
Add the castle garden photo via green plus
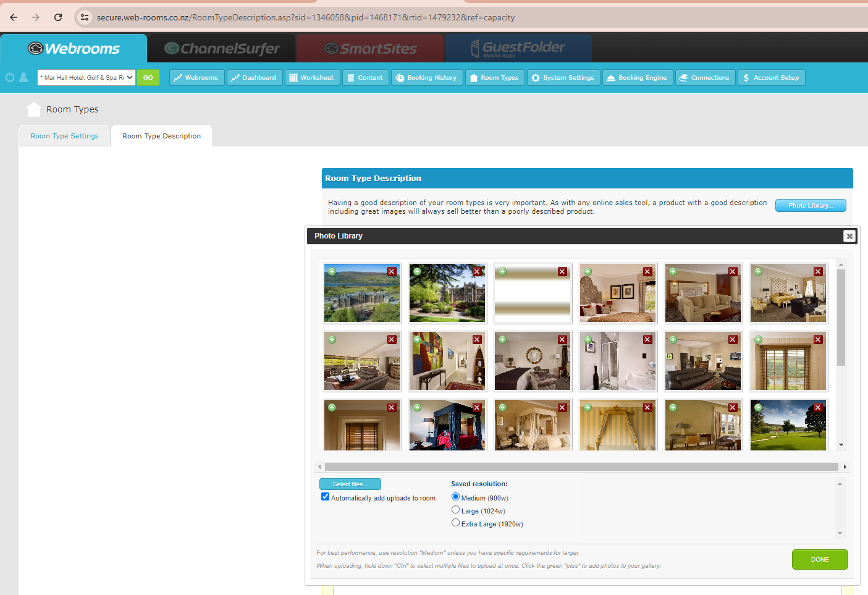(417, 272)
